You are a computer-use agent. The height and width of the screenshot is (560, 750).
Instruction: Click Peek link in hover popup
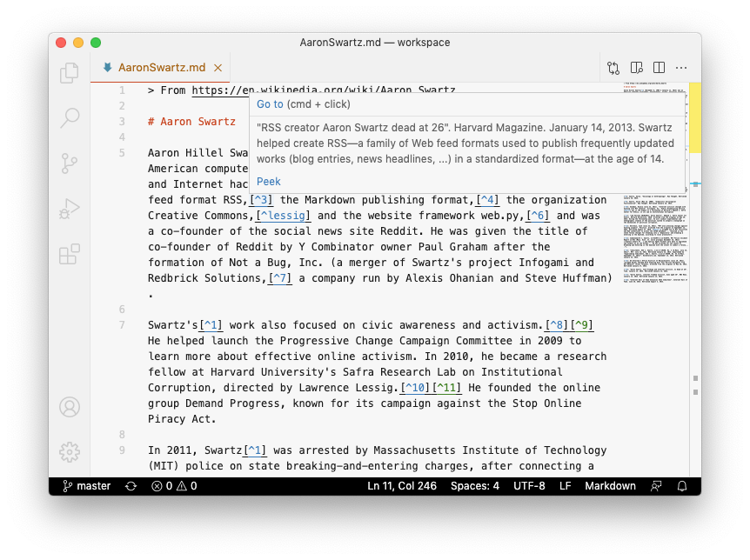pyautogui.click(x=268, y=182)
